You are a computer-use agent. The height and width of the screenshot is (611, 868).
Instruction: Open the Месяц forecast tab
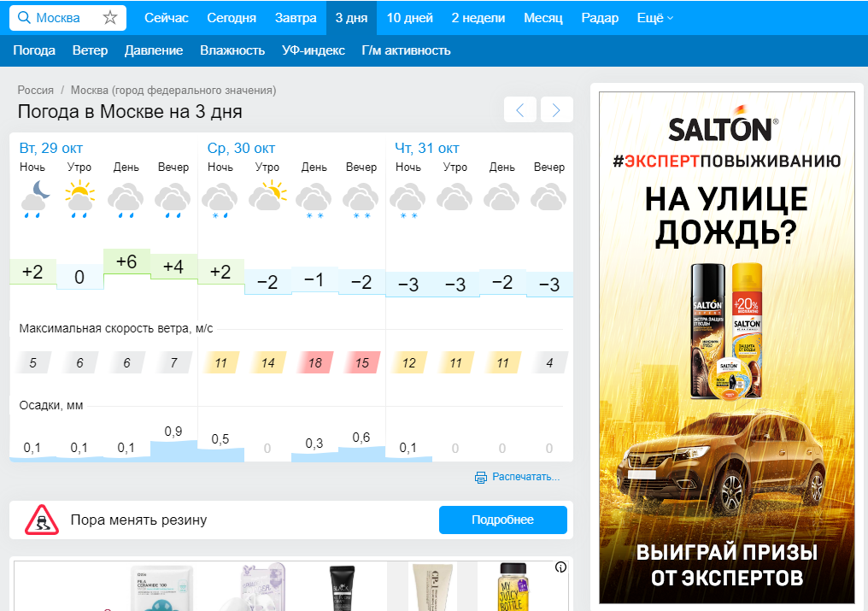pyautogui.click(x=543, y=18)
